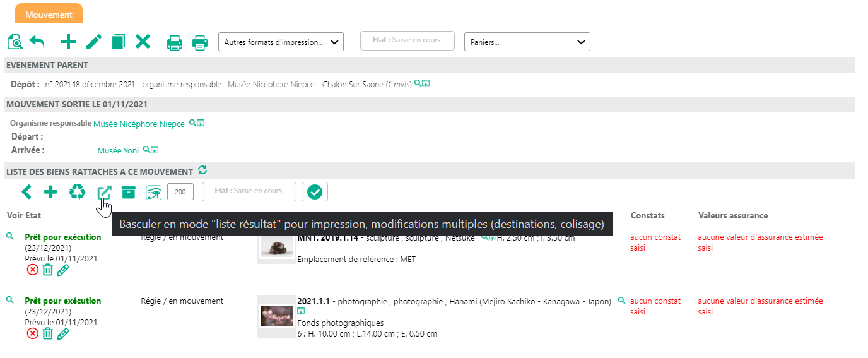868x358 pixels.
Task: Click 'aucun constat saisi' in 2021.1.1 row
Action: [x=655, y=306]
